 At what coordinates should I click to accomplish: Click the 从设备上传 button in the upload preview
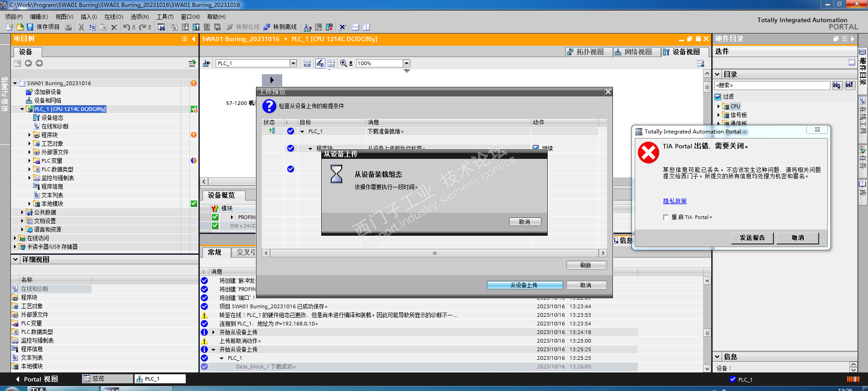point(525,285)
